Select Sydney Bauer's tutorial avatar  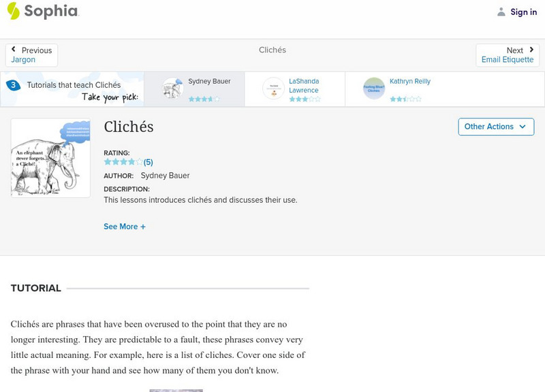173,88
